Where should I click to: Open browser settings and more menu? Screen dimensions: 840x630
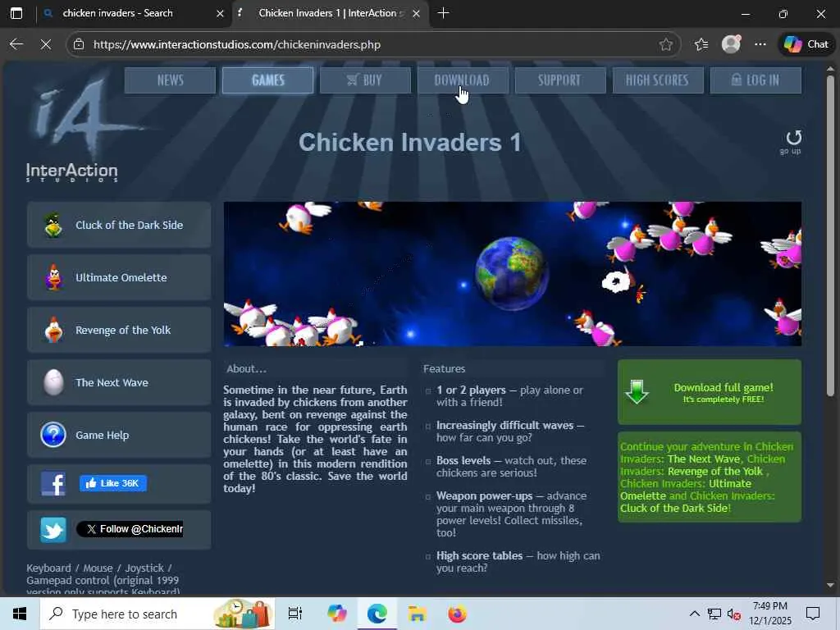(x=760, y=44)
